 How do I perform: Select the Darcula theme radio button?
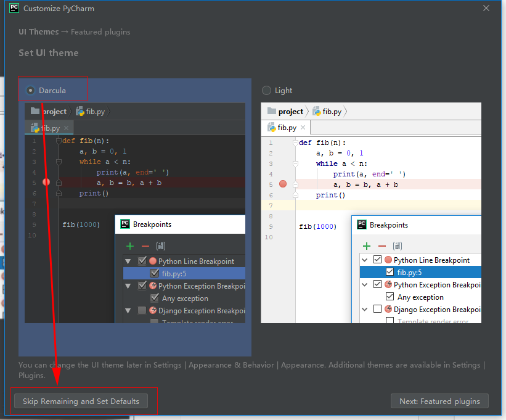click(x=30, y=91)
